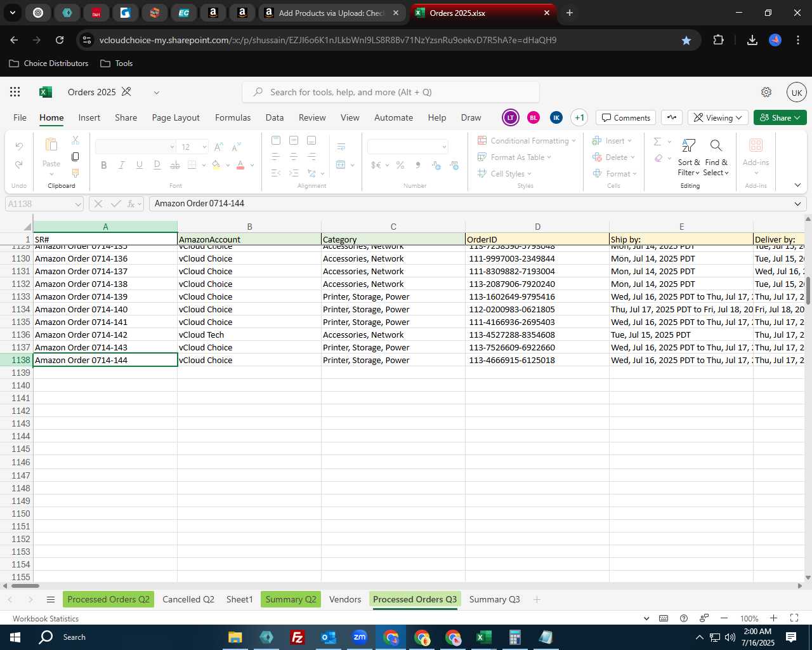Click the +1 more collaborators button

click(579, 117)
